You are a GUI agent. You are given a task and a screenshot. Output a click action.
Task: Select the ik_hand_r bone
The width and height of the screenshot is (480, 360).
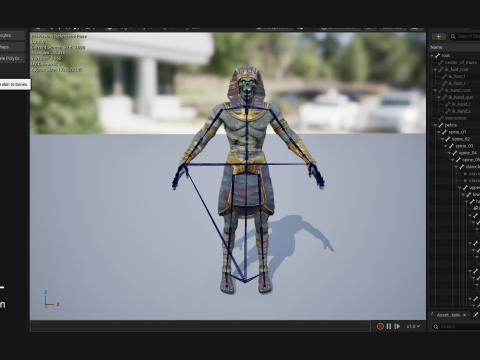pos(461,111)
